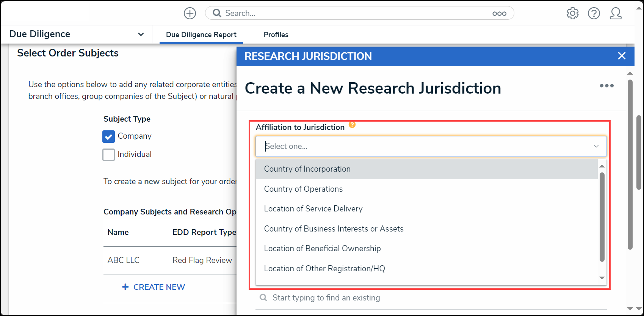Click the ABC LLC table cell
Image resolution: width=644 pixels, height=316 pixels.
[124, 260]
